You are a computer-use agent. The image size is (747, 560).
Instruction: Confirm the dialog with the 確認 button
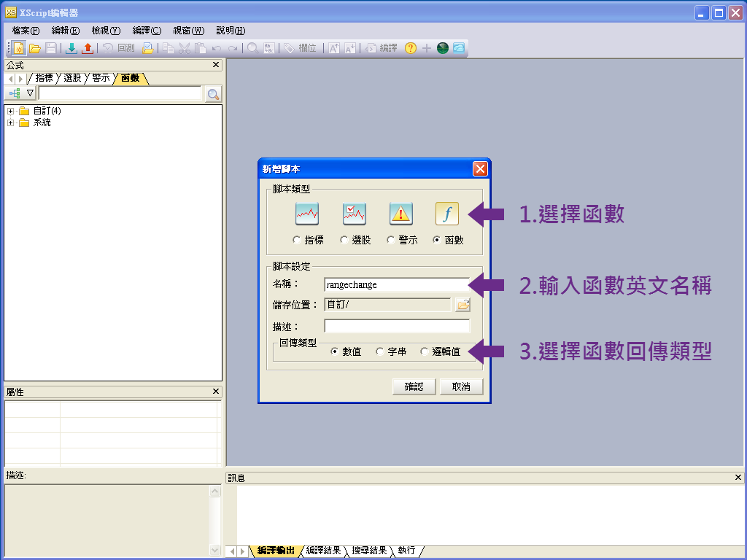tap(414, 386)
